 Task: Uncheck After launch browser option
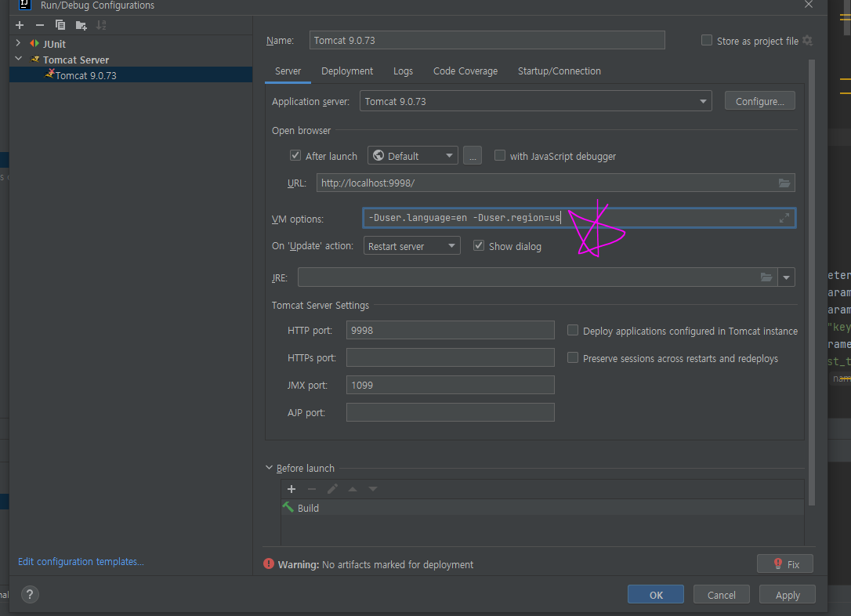tap(295, 155)
